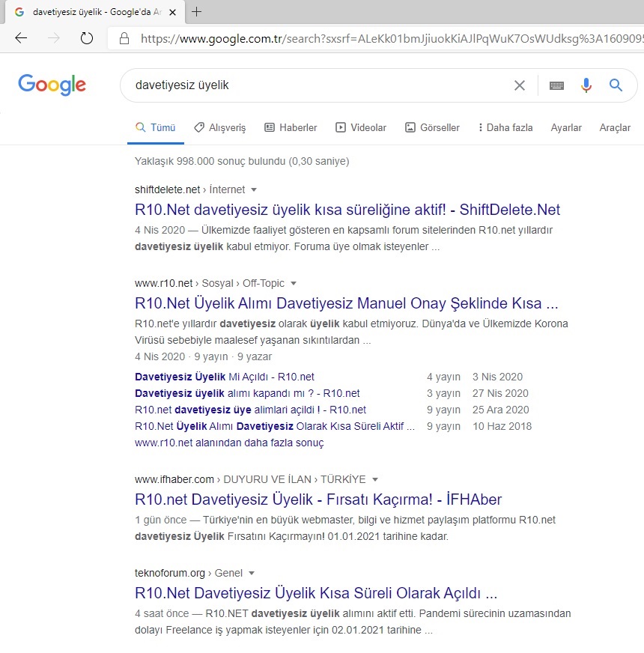Click the 3 Nis 2020 date entry
The height and width of the screenshot is (653, 644).
tap(497, 377)
